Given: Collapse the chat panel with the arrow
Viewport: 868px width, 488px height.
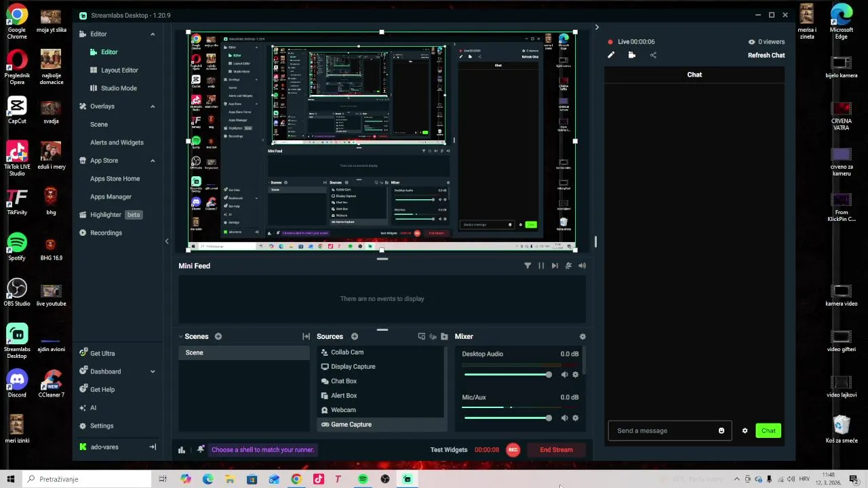Looking at the screenshot, I should (597, 27).
